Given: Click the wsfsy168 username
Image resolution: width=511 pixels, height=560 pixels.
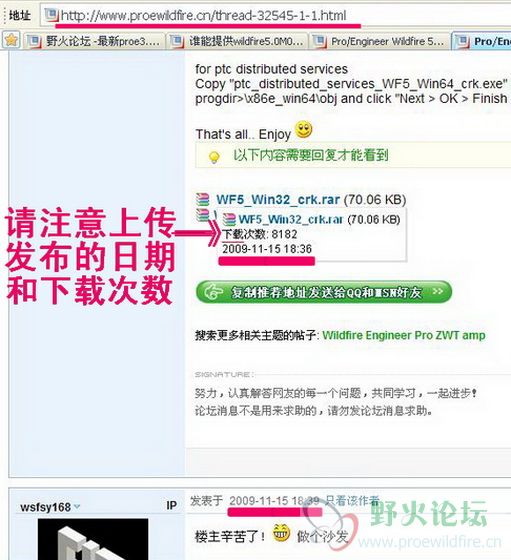Looking at the screenshot, I should pyautogui.click(x=45, y=507).
